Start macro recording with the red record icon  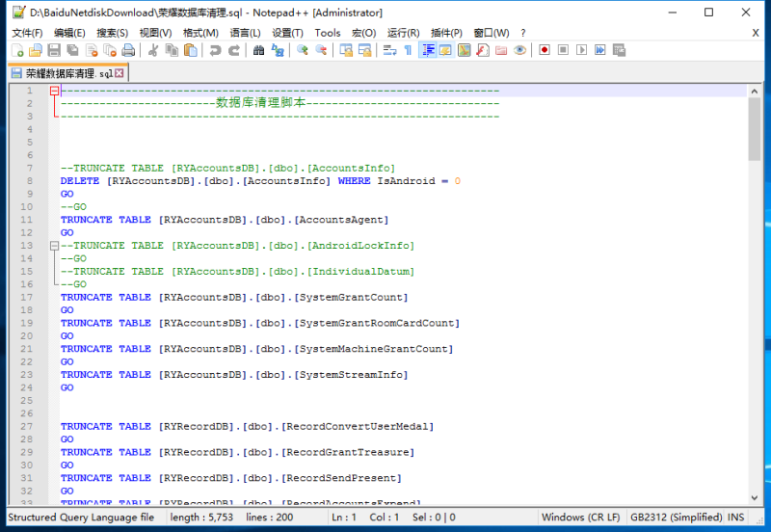coord(545,50)
